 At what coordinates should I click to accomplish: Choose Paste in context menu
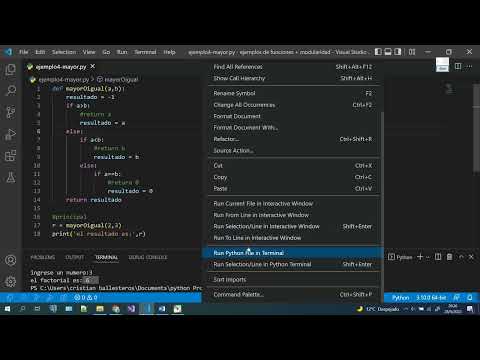tap(293, 189)
